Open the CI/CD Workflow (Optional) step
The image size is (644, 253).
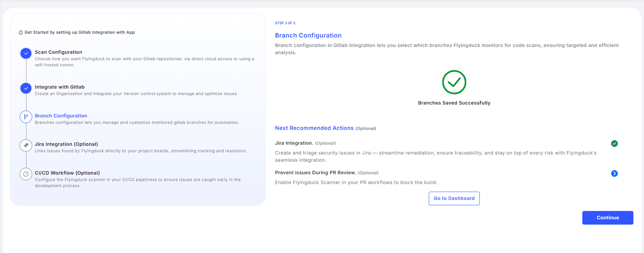[x=67, y=173]
